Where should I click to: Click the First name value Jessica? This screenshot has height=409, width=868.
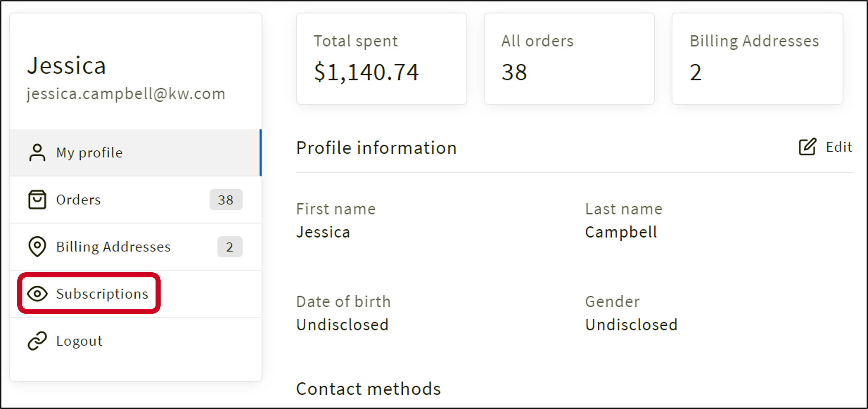pos(323,232)
